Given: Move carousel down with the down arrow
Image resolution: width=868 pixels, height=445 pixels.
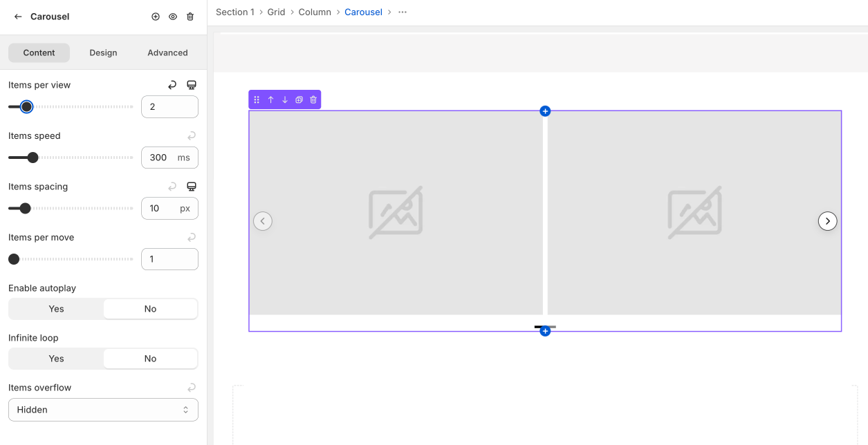Looking at the screenshot, I should coord(285,100).
